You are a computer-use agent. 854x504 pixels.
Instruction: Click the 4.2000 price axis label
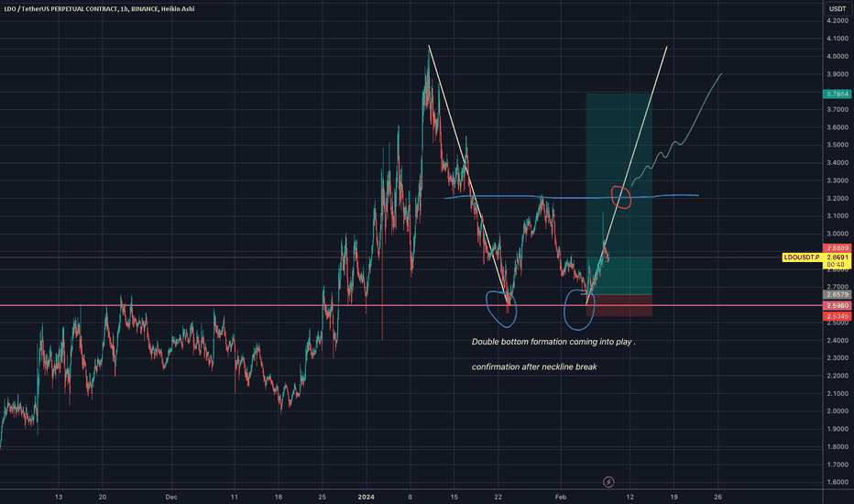[838, 21]
